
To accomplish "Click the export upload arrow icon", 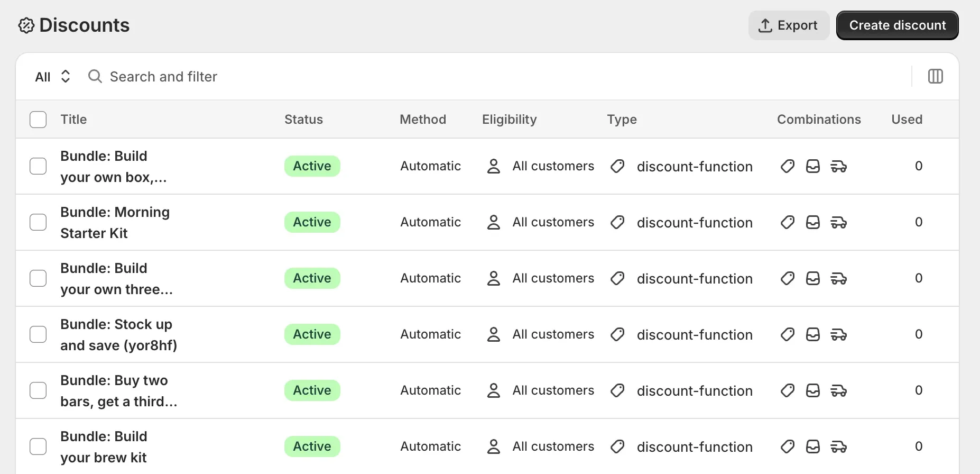I will 765,25.
